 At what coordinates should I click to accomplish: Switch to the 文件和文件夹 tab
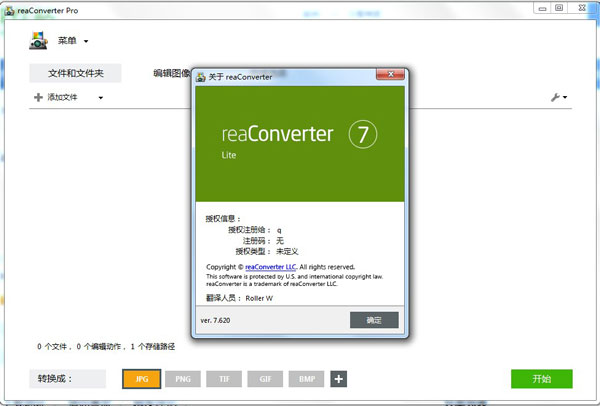tap(75, 73)
